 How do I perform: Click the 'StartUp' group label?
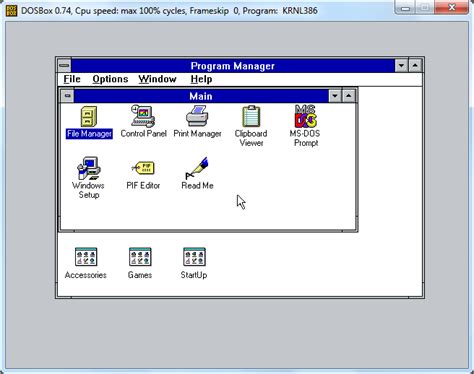click(194, 275)
